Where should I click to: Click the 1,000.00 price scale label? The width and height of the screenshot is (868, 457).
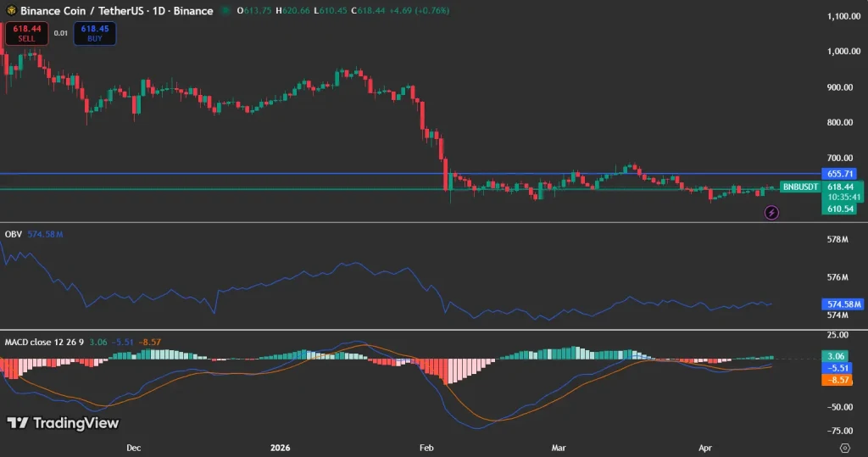pyautogui.click(x=843, y=52)
